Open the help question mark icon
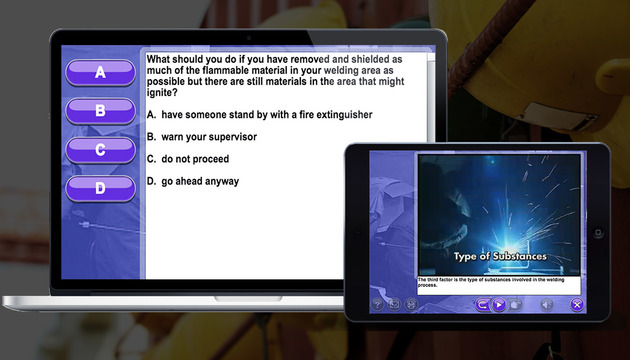The image size is (630, 360). (377, 305)
